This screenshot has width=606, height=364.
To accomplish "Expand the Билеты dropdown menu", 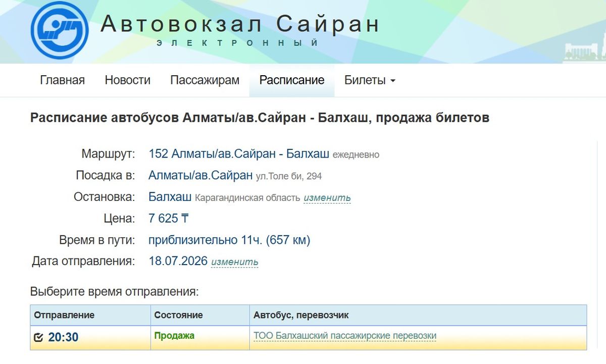I will pyautogui.click(x=370, y=80).
